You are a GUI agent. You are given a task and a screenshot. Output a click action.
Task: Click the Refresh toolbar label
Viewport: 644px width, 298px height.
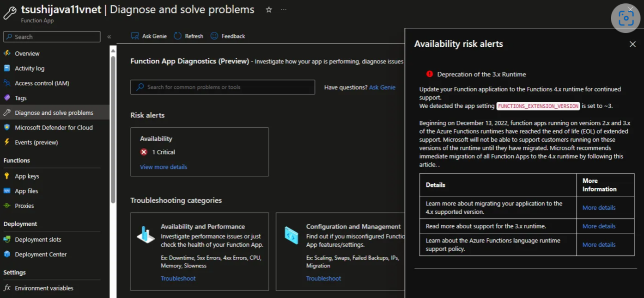pyautogui.click(x=194, y=36)
